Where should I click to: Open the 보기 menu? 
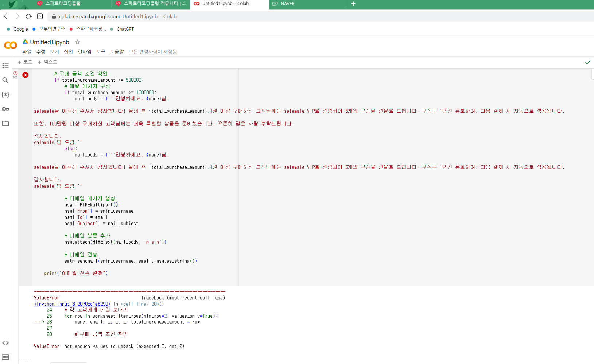pyautogui.click(x=54, y=52)
